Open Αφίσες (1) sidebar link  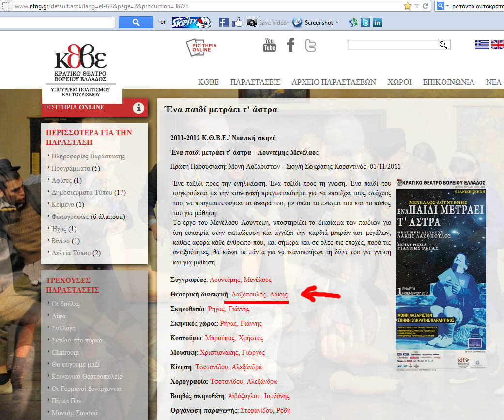pos(66,180)
